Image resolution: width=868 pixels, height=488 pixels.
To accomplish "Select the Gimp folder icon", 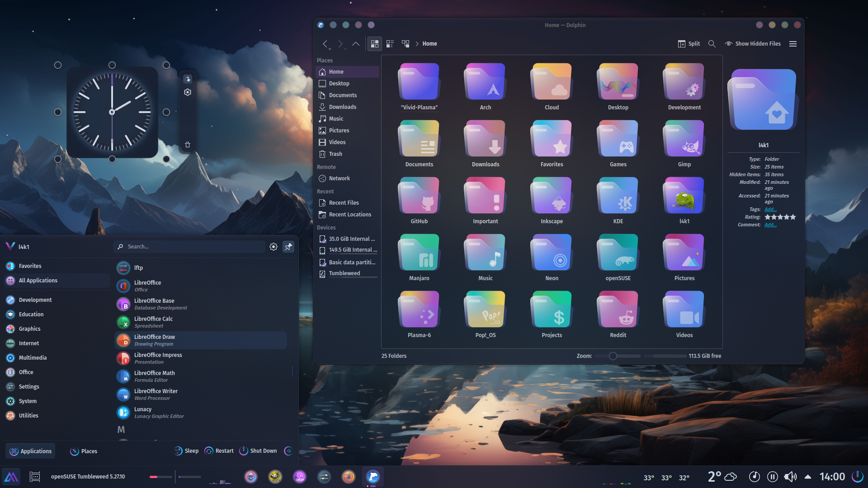I will (684, 139).
